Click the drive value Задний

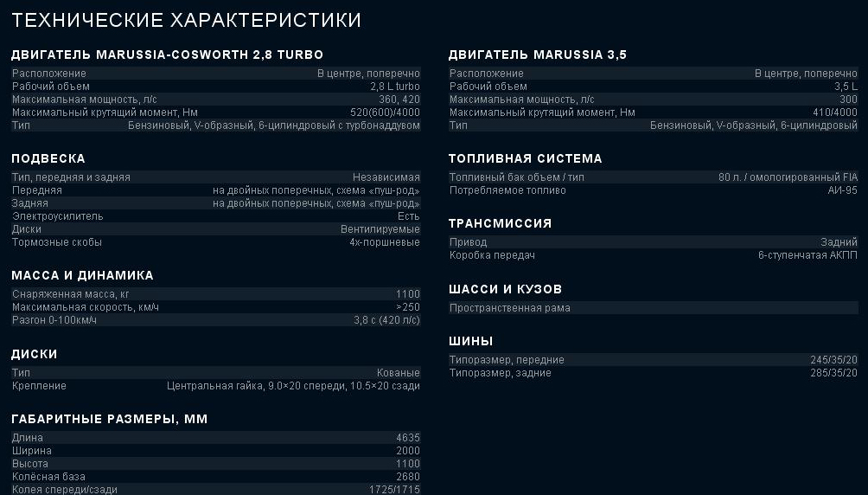pyautogui.click(x=839, y=242)
